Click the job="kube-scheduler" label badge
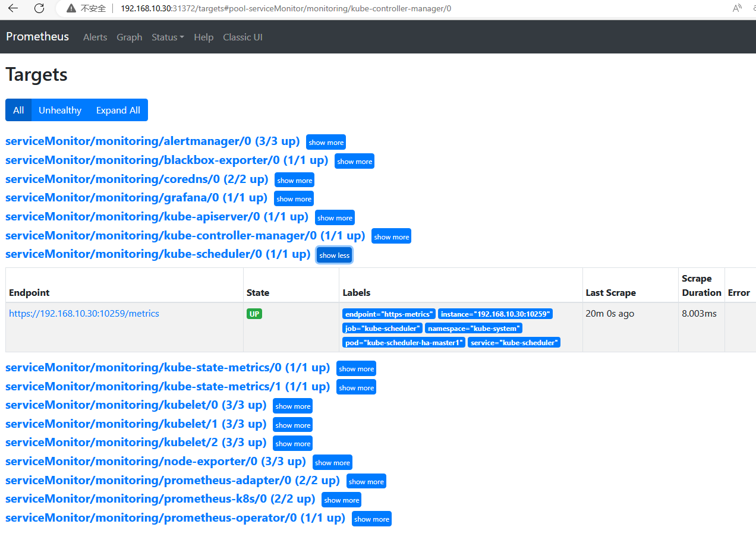 pos(382,328)
